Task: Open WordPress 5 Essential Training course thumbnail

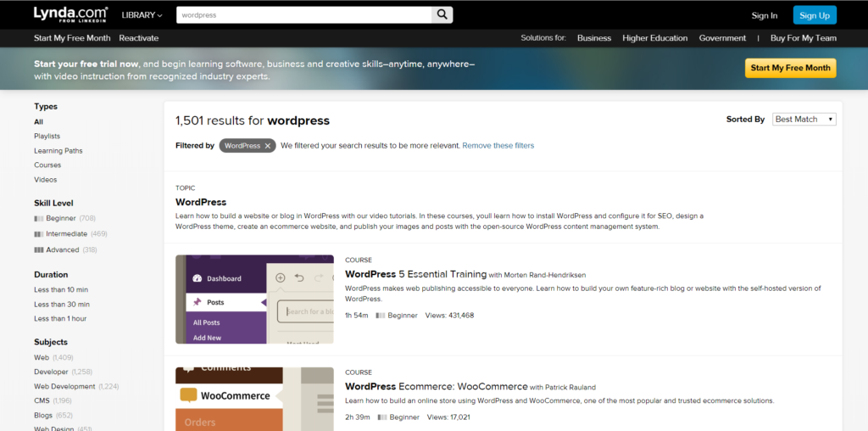Action: [254, 299]
